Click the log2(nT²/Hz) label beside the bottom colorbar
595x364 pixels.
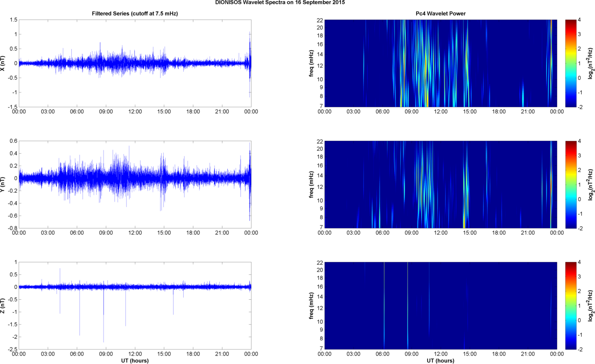591,305
